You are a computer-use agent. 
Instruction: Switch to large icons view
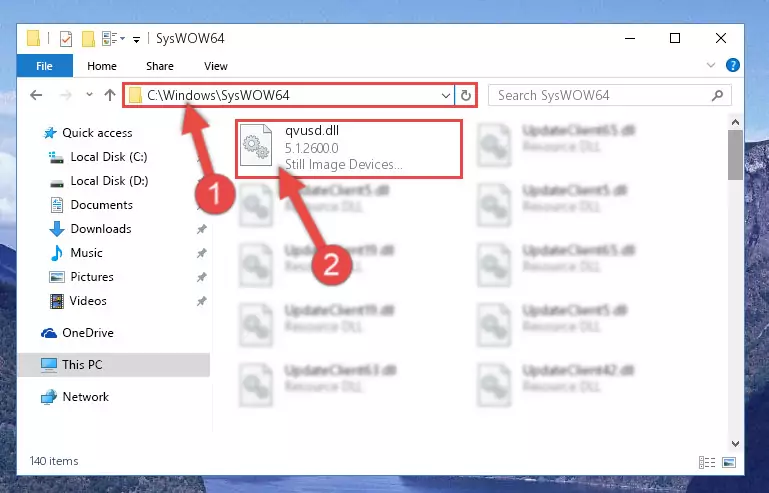click(x=729, y=462)
